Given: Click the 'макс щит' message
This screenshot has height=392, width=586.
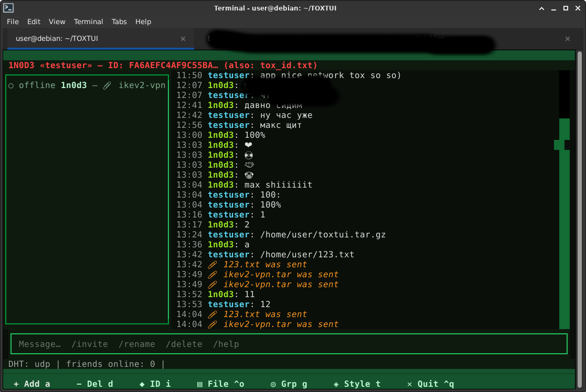Looking at the screenshot, I should 281,125.
